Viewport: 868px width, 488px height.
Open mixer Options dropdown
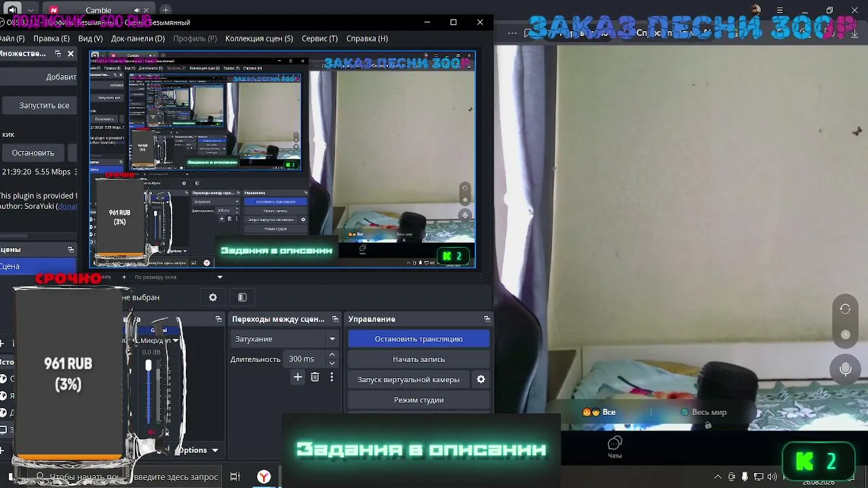[x=198, y=450]
